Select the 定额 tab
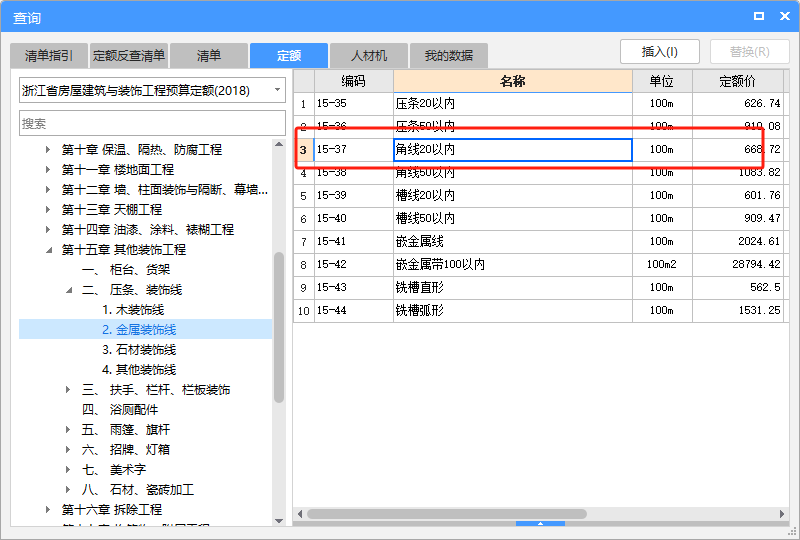800x540 pixels. point(289,56)
